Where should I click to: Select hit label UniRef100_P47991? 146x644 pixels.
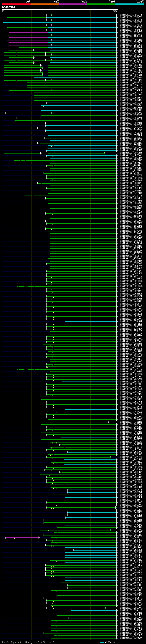[x=131, y=525]
